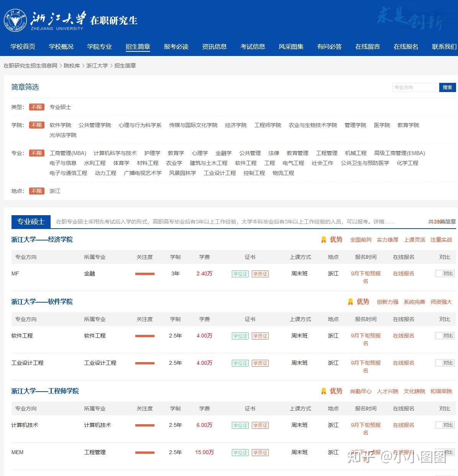The width and height of the screenshot is (458, 476).
Task: Filter by major 高级工商管理(EMBA)
Action: pyautogui.click(x=400, y=153)
